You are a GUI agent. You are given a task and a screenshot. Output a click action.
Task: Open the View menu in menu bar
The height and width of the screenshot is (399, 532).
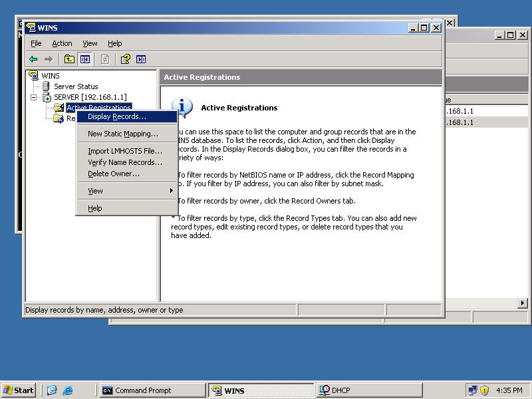pyautogui.click(x=90, y=43)
